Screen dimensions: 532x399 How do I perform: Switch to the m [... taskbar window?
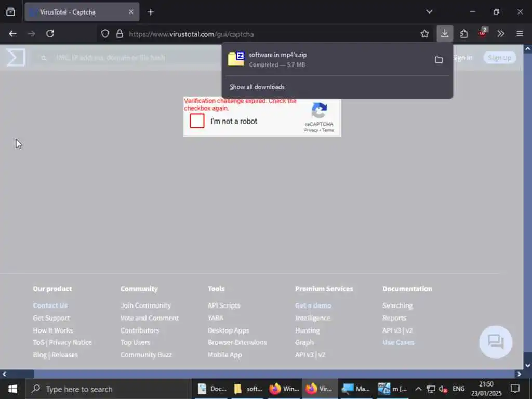392,389
